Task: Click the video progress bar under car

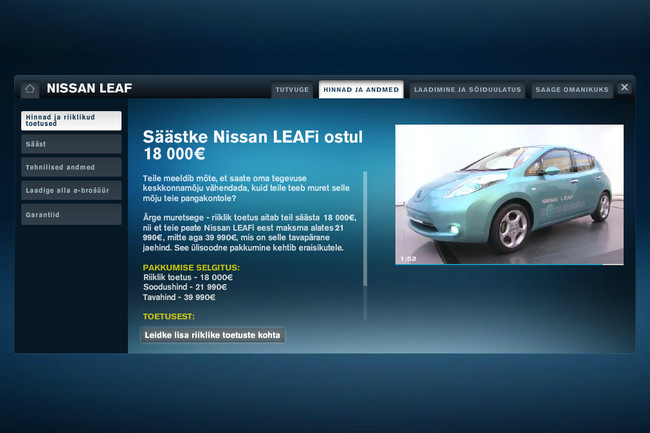Action: [509, 264]
